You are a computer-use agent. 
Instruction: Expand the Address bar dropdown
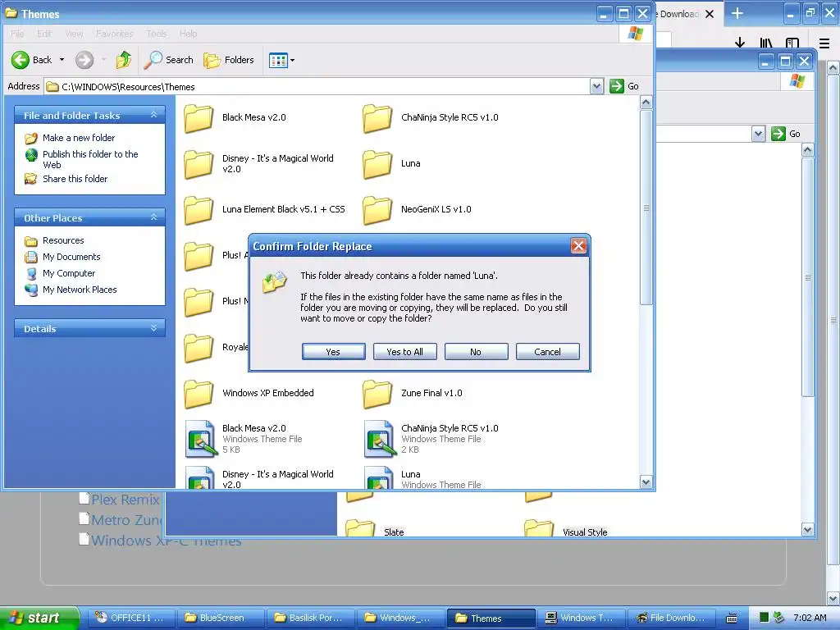[x=597, y=86]
